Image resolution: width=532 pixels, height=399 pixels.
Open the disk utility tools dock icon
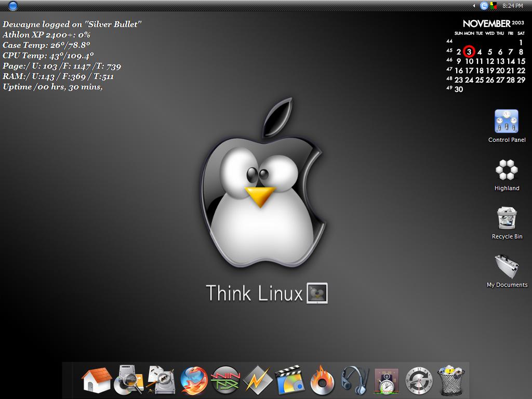(x=161, y=381)
